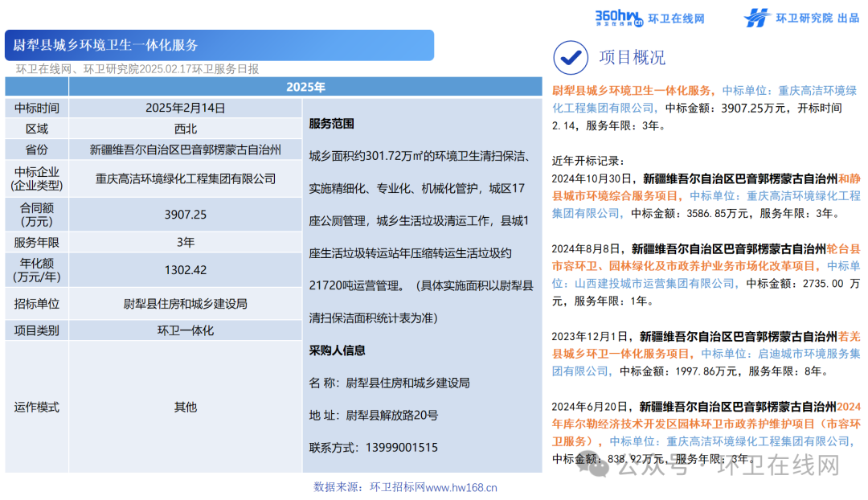Select text 市容环卫、园林绿化及市政养护业务市场化改革项目
Viewport: 868px width, 500px height.
(684, 266)
